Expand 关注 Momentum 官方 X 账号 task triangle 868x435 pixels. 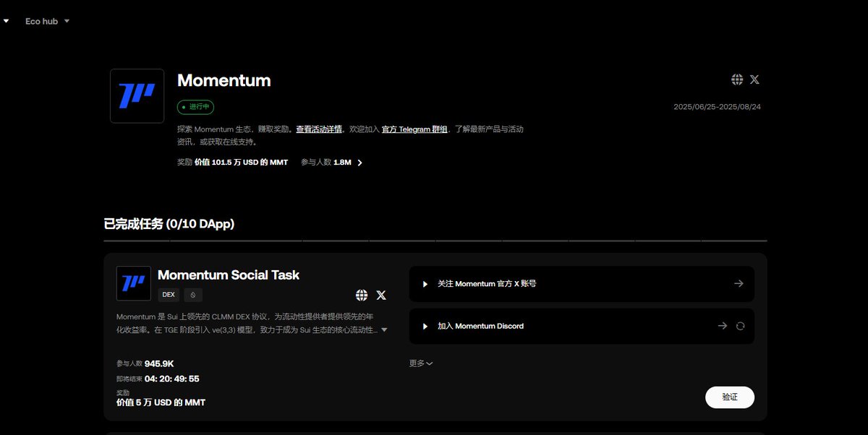click(425, 284)
